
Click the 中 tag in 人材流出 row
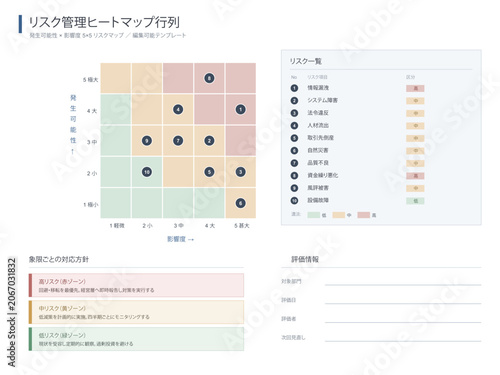click(415, 126)
